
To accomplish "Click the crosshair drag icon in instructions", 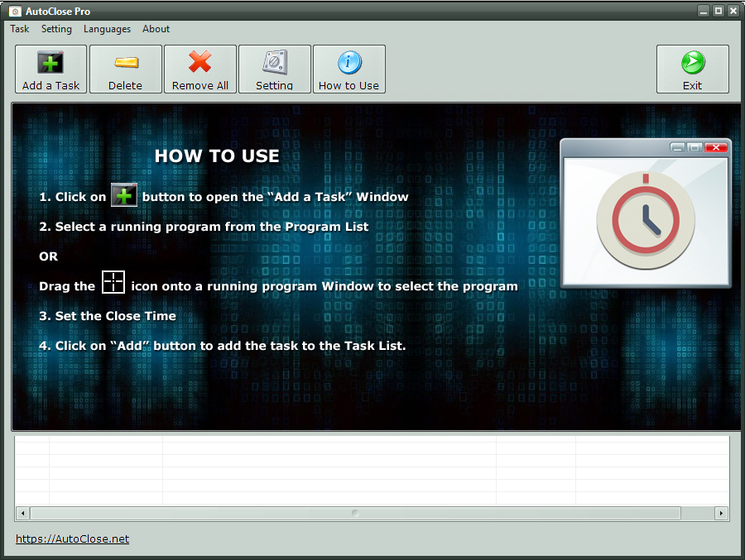I will point(113,283).
